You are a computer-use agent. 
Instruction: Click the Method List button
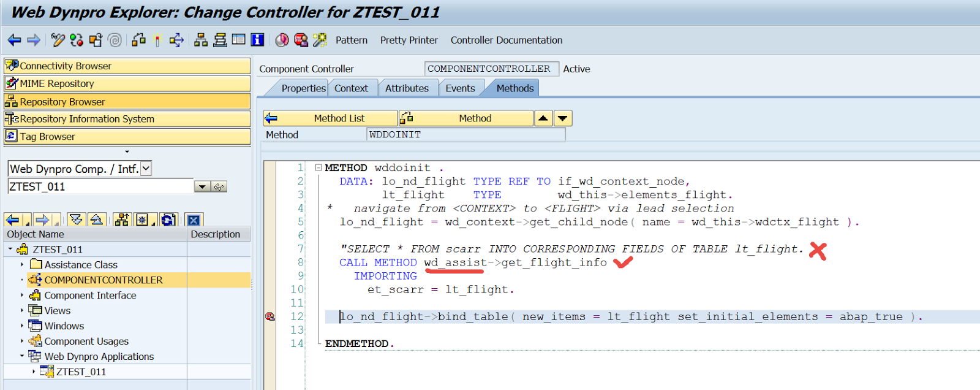coord(331,118)
